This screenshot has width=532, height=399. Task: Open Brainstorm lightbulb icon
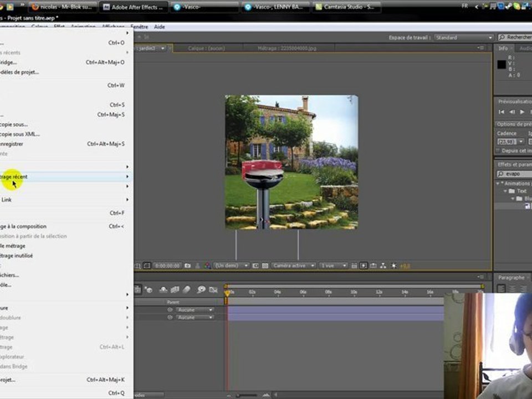pyautogui.click(x=202, y=289)
